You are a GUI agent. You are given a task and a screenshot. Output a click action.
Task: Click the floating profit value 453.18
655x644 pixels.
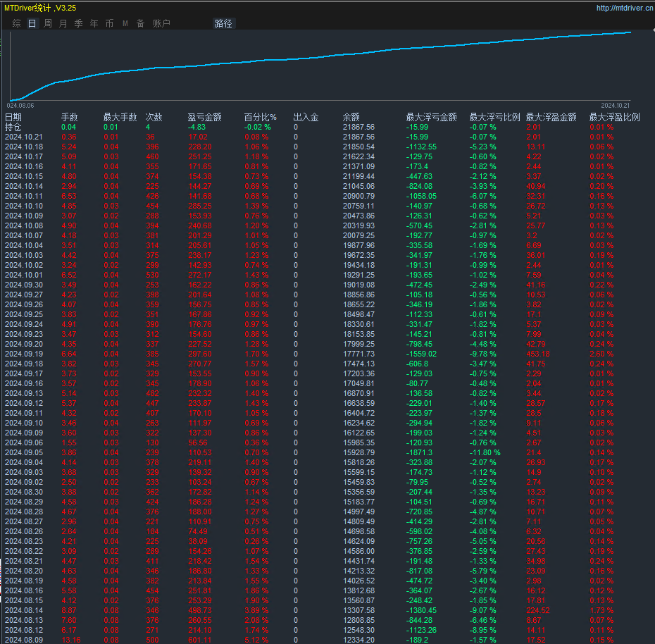[538, 354]
